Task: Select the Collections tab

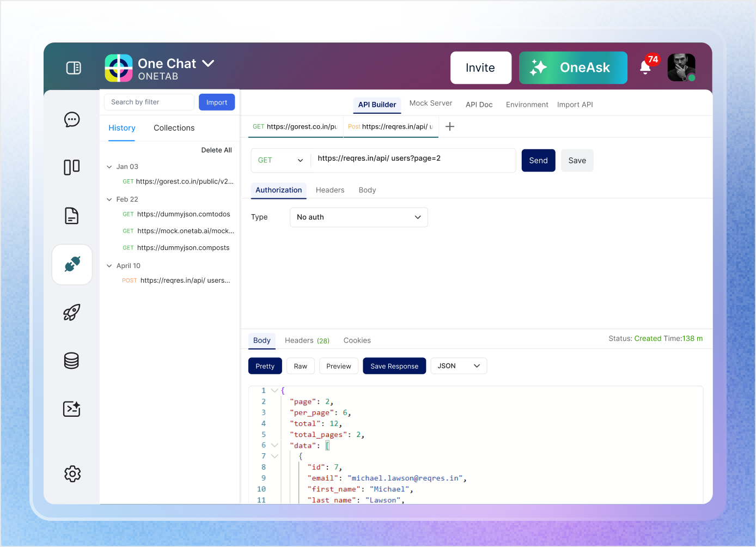Action: click(174, 128)
